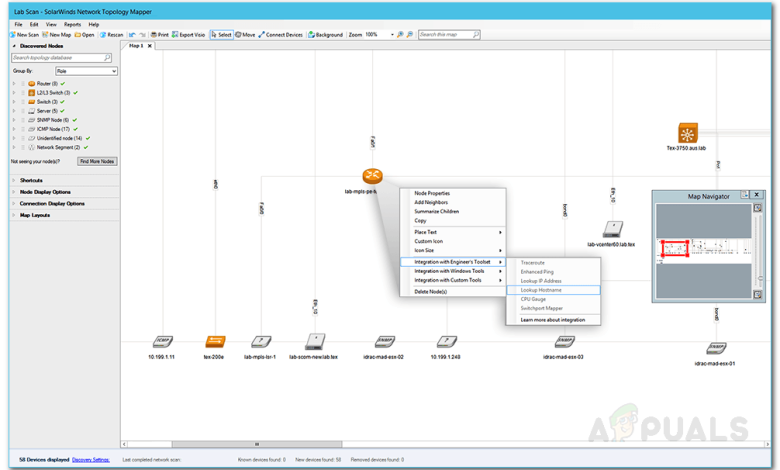Expand the ICMP Node group

click(14, 129)
